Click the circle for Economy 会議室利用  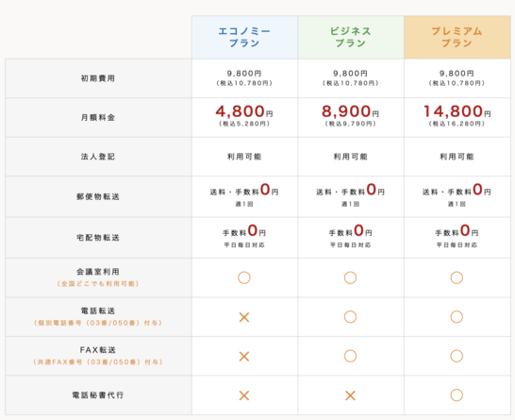244,277
